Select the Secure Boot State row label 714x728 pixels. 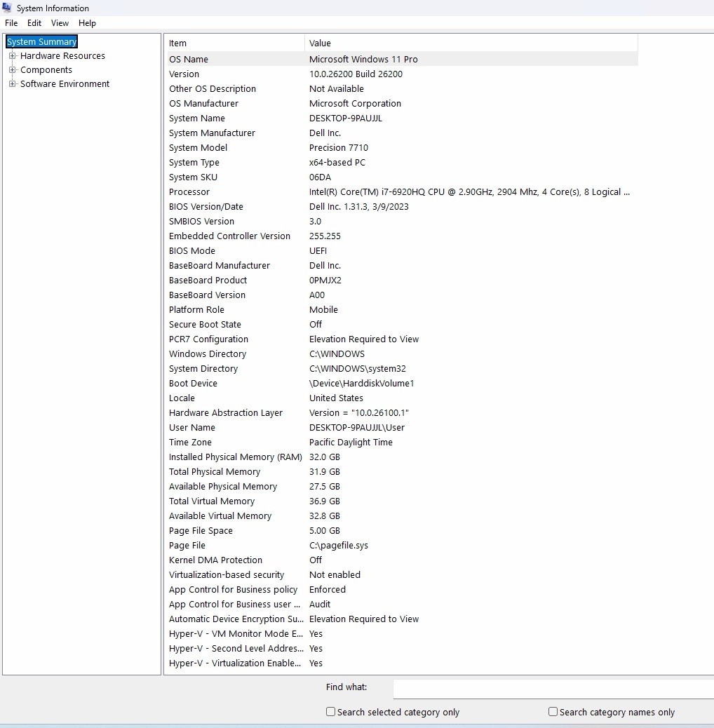(x=206, y=325)
